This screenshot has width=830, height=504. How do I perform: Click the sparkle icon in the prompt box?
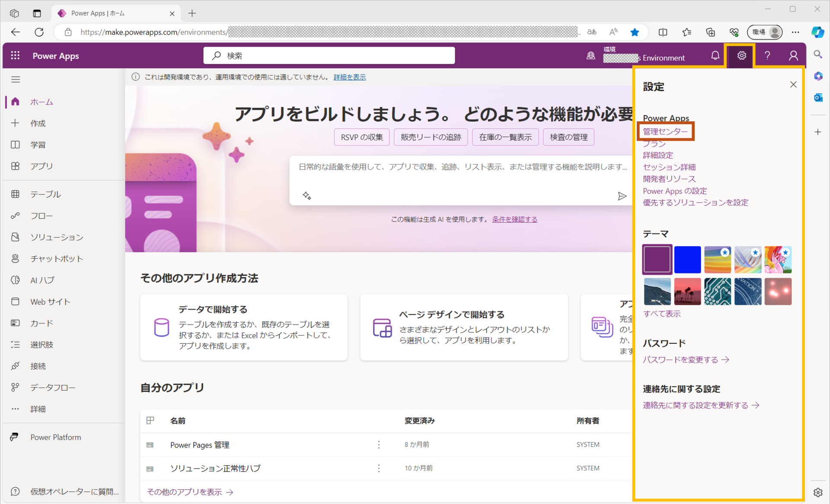(307, 196)
